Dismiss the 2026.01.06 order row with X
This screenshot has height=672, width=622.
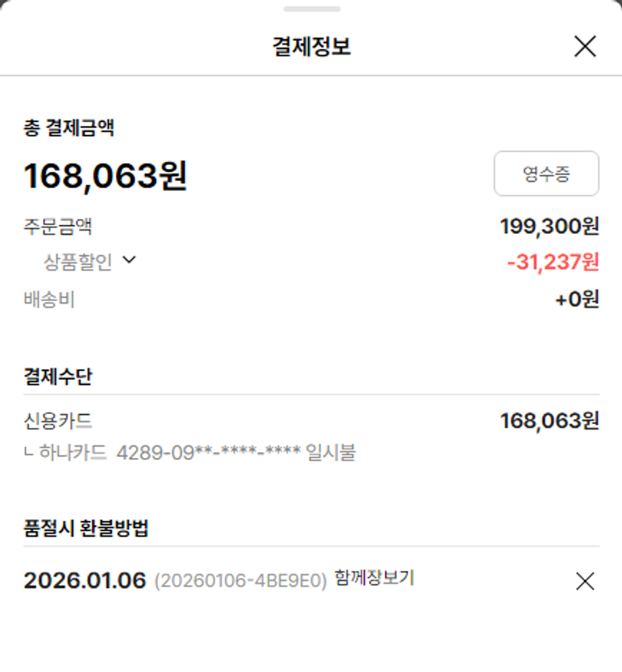(585, 582)
